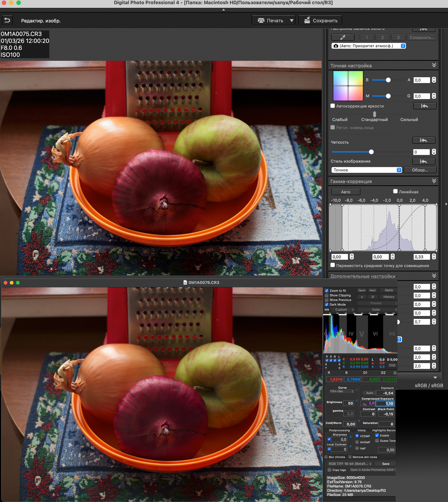Viewport: 448px width, 502px height.
Task: Toggle the Show Clipping checkbox
Action: (327, 295)
